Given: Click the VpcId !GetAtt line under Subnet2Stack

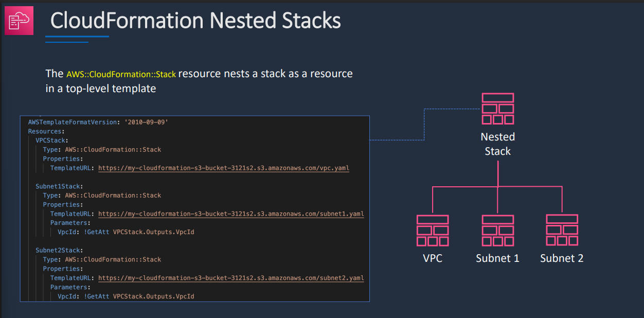Looking at the screenshot, I should click(126, 296).
